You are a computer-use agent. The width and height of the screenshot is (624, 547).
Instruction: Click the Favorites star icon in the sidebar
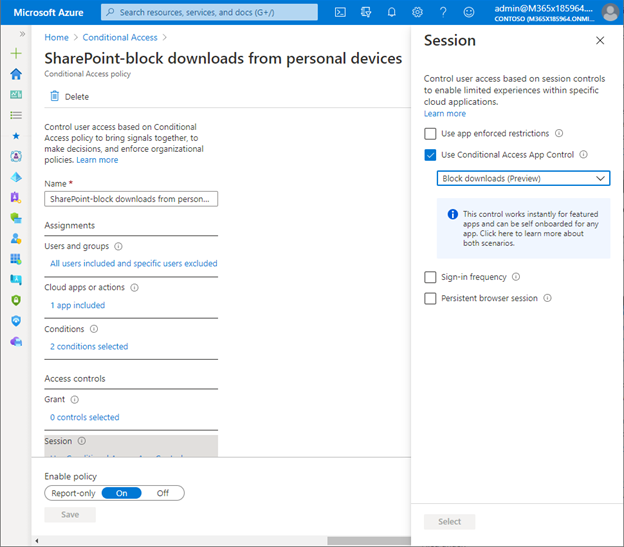point(16,136)
